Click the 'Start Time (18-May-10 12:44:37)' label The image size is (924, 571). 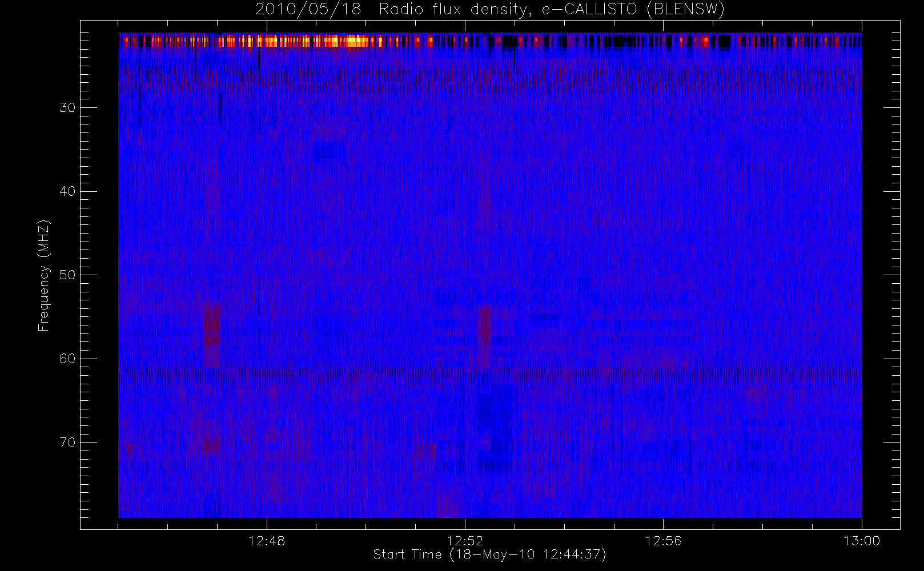pyautogui.click(x=490, y=554)
